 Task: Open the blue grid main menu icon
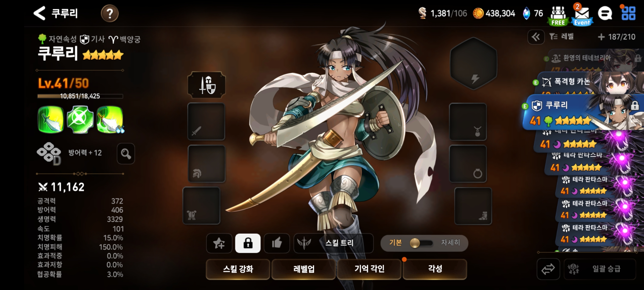[x=628, y=13]
